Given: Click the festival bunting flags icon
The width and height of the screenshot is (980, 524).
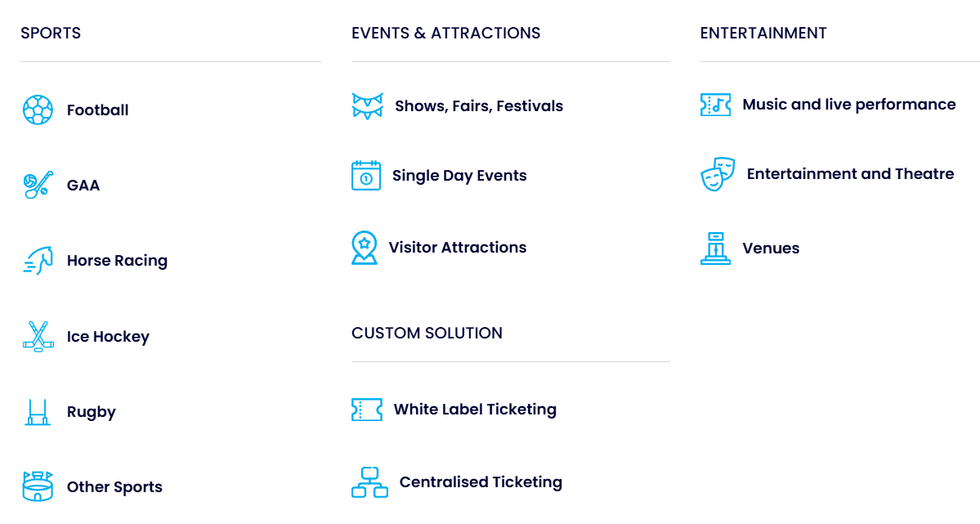Looking at the screenshot, I should point(367,106).
